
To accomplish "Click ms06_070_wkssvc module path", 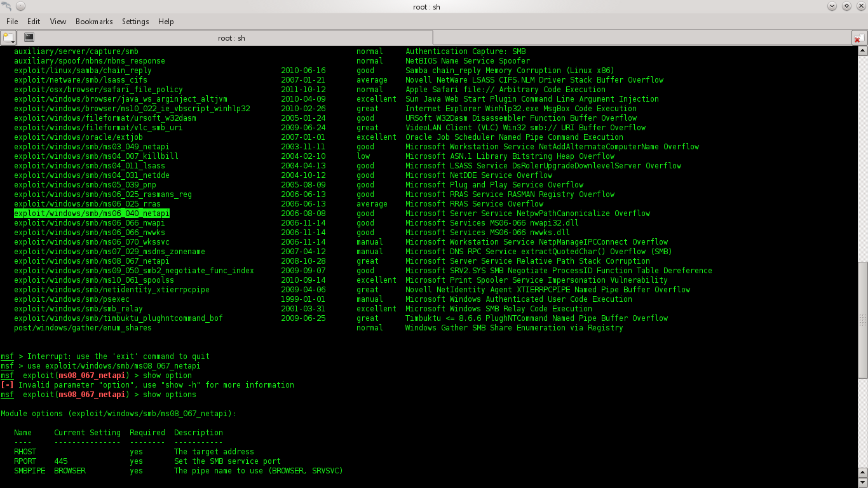I will (x=92, y=242).
